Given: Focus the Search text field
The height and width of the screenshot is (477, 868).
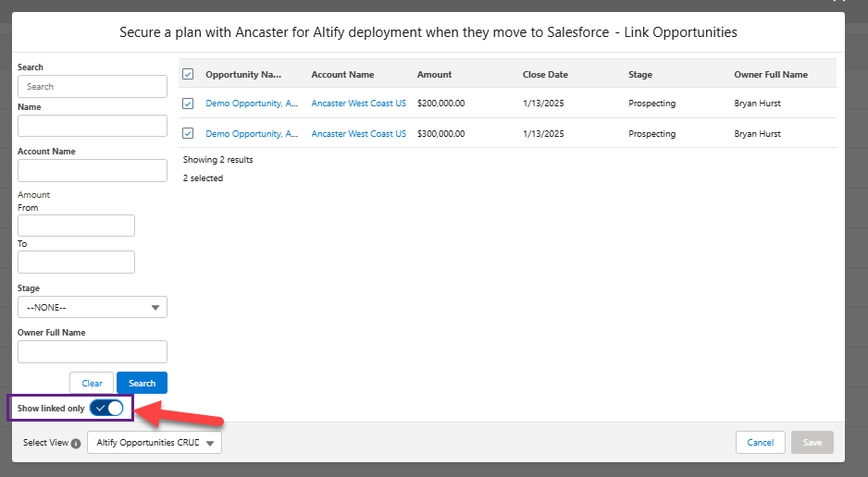Looking at the screenshot, I should click(x=93, y=87).
